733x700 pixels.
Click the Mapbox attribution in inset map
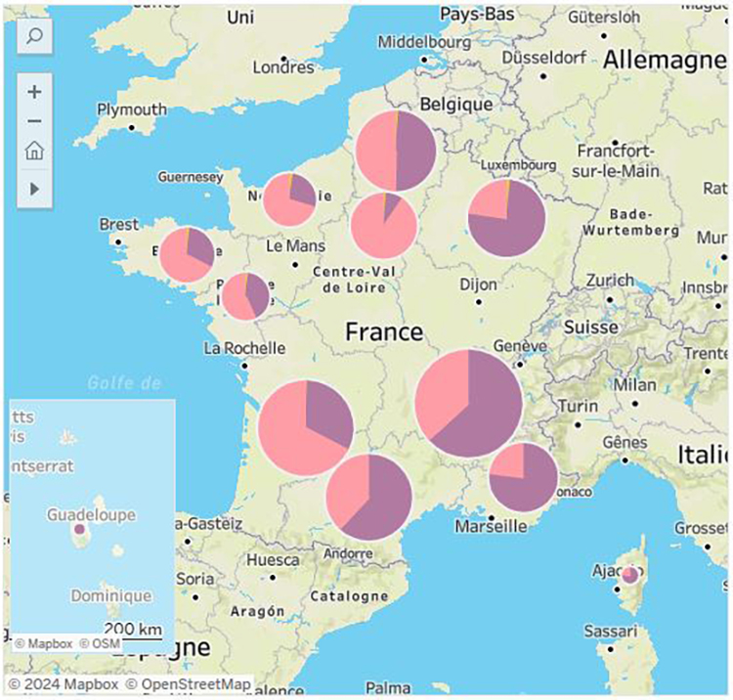point(44,644)
